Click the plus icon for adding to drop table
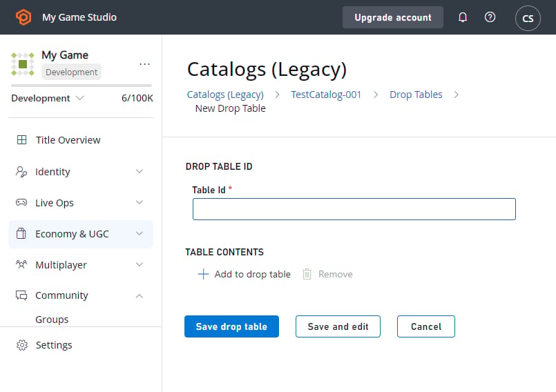This screenshot has height=392, width=556. point(203,274)
